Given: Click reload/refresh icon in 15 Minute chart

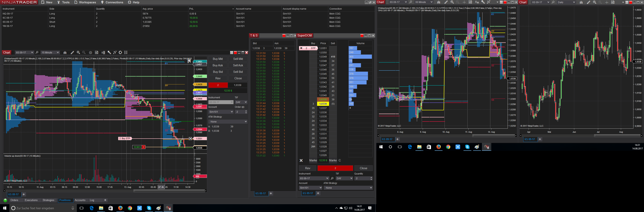Looking at the screenshot, I should [x=120, y=53].
